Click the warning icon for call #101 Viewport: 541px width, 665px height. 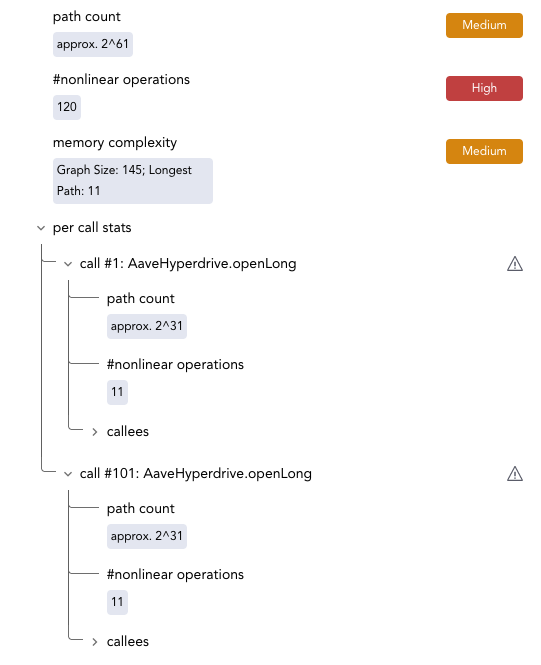coord(515,473)
